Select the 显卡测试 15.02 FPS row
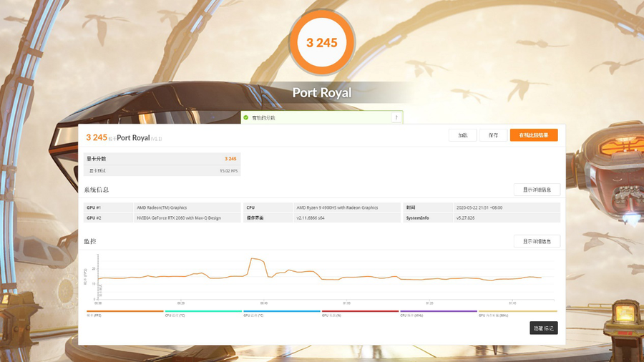This screenshot has height=362, width=644. coord(161,171)
